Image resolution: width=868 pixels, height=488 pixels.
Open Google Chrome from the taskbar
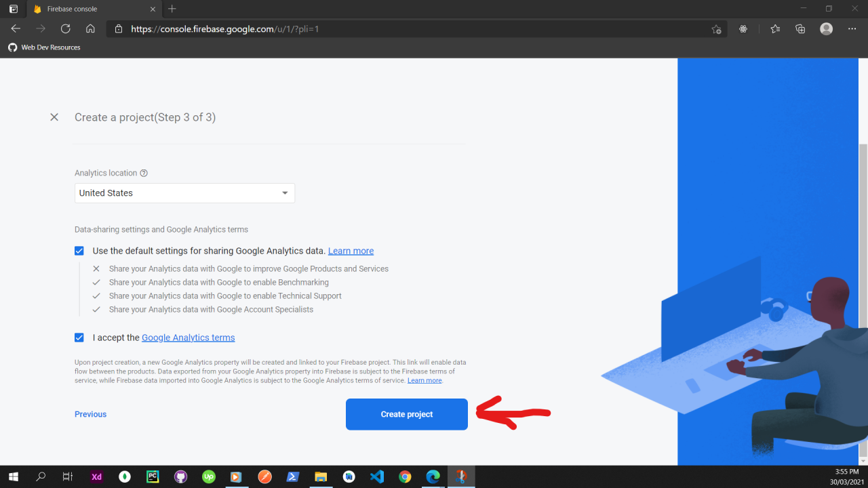[405, 476]
